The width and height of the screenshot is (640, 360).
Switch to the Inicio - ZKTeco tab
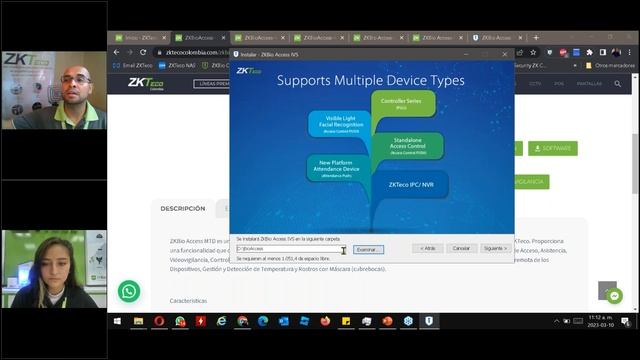(140, 38)
